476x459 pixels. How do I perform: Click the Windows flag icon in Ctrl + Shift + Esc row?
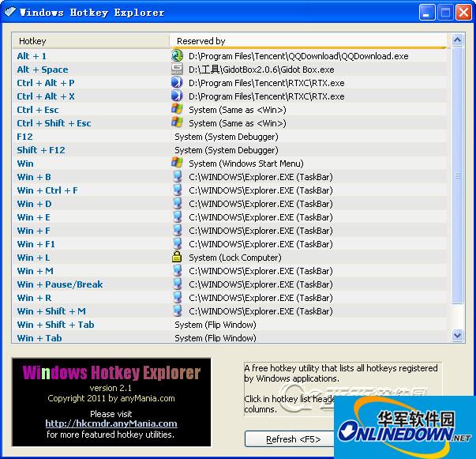point(177,122)
